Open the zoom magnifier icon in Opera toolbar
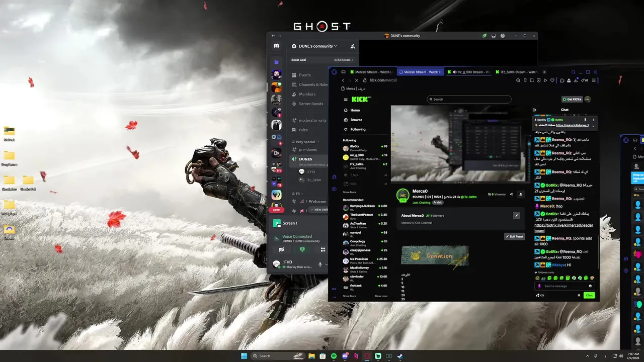 [518, 80]
